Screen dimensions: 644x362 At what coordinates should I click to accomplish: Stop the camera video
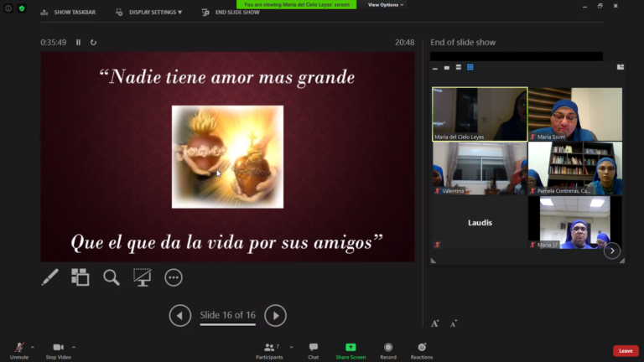(58, 350)
